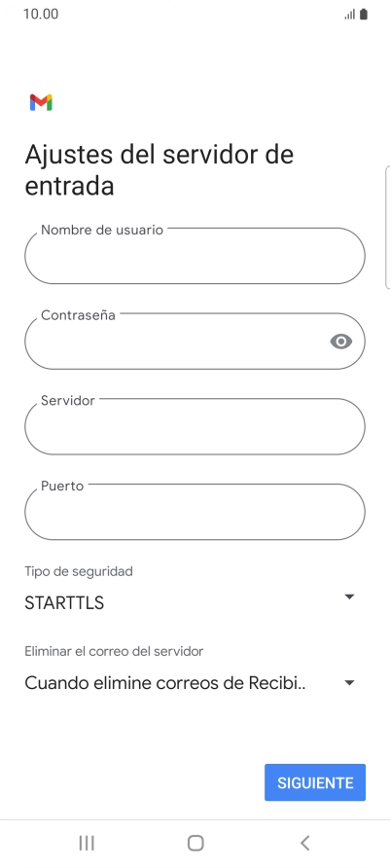
Task: Focus the Servidor input field
Action: [x=195, y=427]
